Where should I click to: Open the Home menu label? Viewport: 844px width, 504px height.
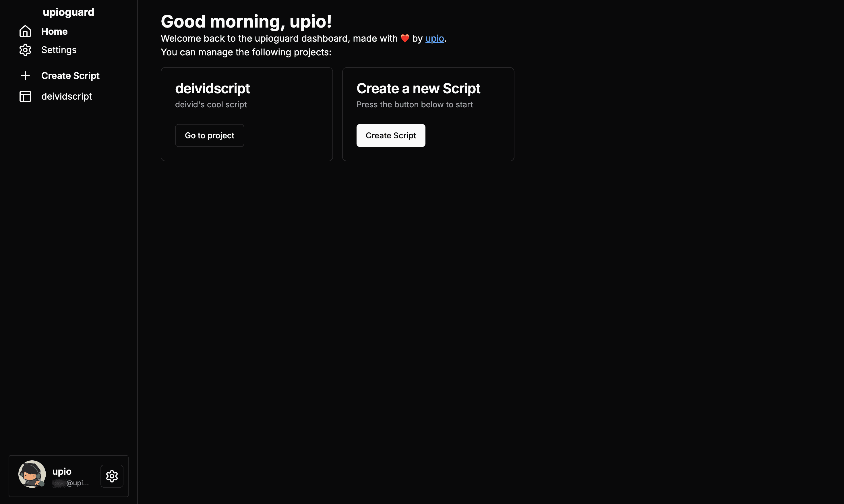coord(54,32)
